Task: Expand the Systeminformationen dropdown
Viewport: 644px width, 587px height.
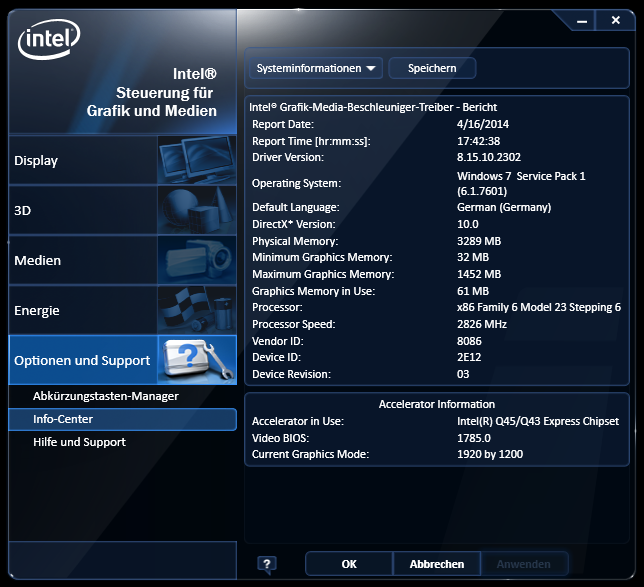Action: coord(315,68)
